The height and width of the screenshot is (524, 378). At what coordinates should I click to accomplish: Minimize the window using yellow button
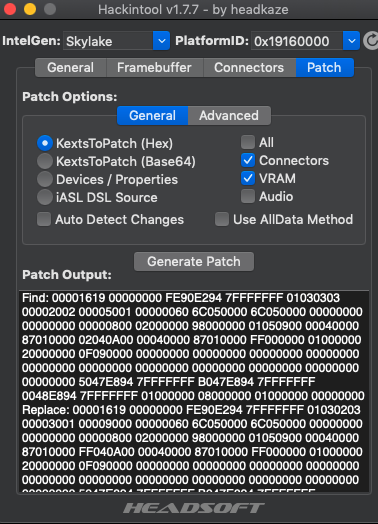coord(30,9)
